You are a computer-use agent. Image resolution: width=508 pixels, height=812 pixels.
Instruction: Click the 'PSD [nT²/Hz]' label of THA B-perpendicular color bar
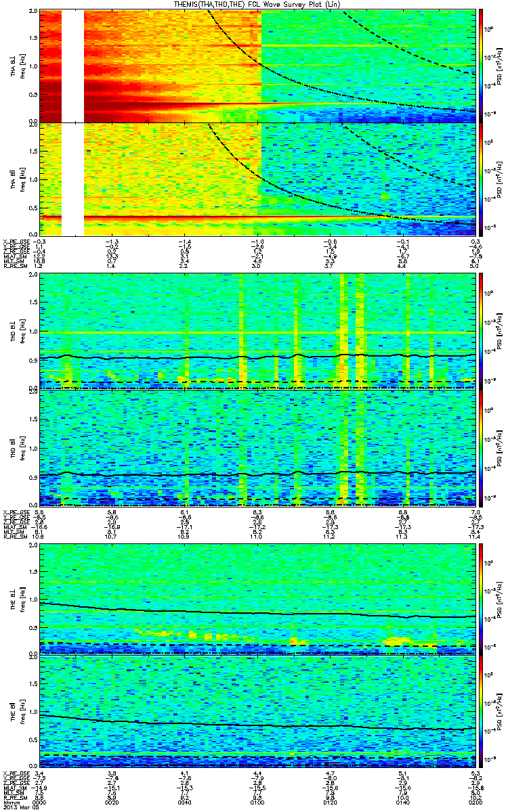click(x=499, y=66)
